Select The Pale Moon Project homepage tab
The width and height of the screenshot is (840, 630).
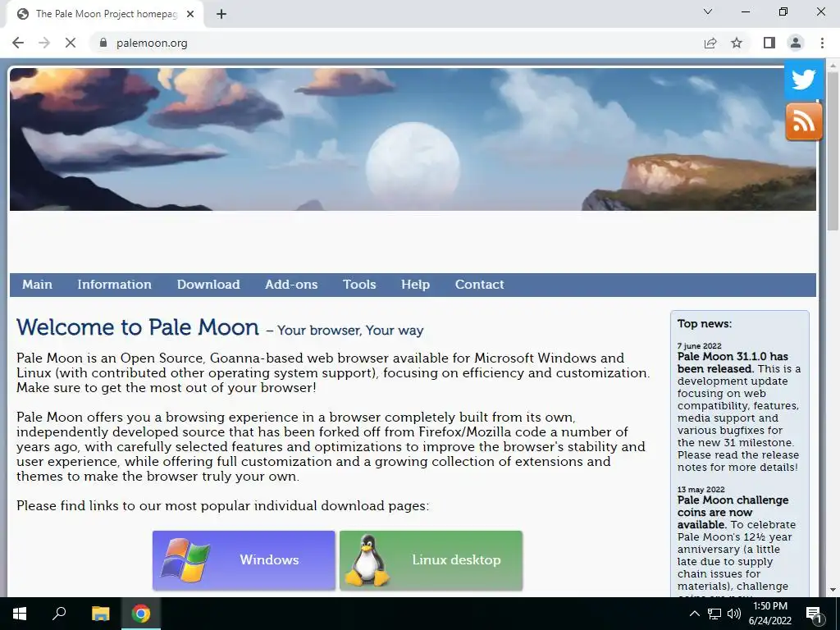(x=104, y=14)
